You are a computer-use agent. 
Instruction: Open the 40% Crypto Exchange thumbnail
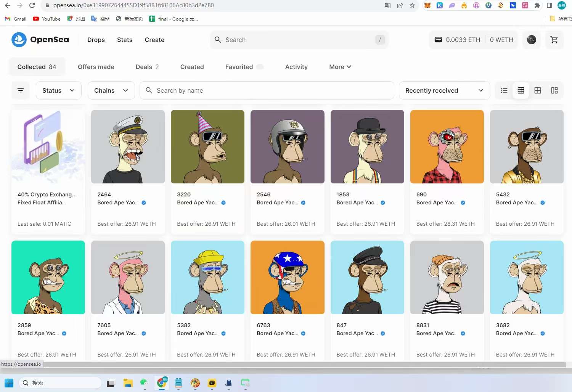click(48, 147)
